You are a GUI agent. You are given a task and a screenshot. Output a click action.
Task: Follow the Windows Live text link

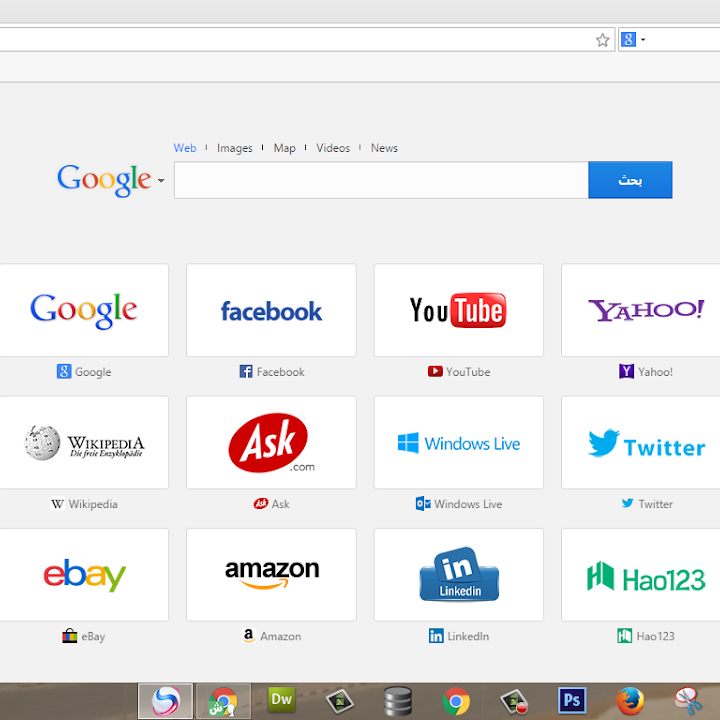(468, 504)
